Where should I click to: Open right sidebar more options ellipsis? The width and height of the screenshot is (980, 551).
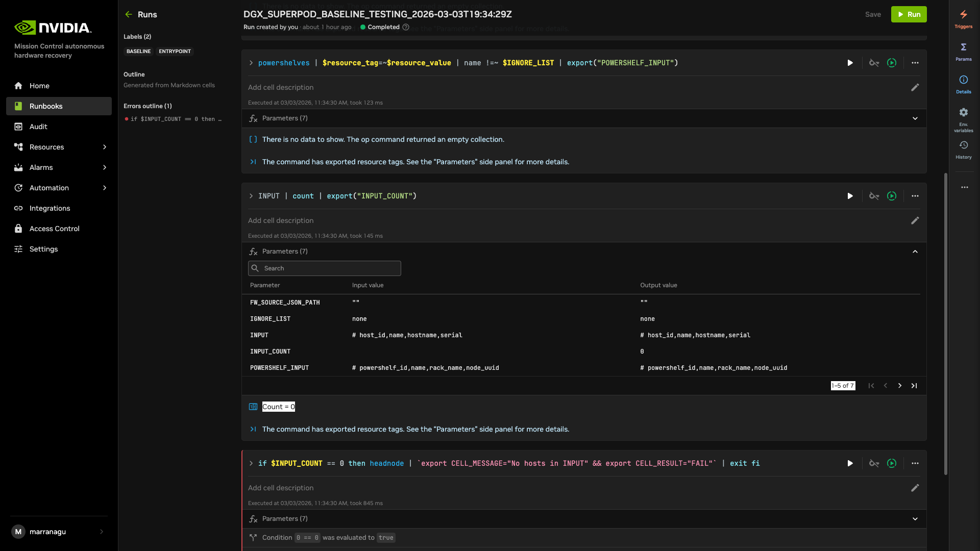pos(964,187)
